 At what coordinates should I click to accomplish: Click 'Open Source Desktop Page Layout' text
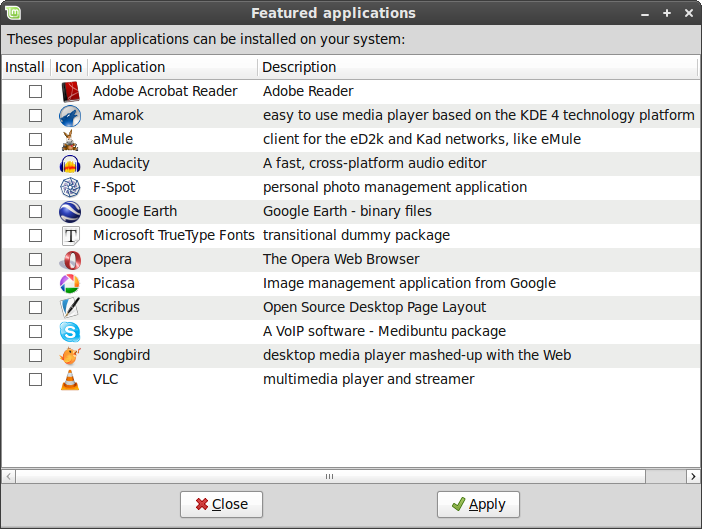[x=374, y=307]
